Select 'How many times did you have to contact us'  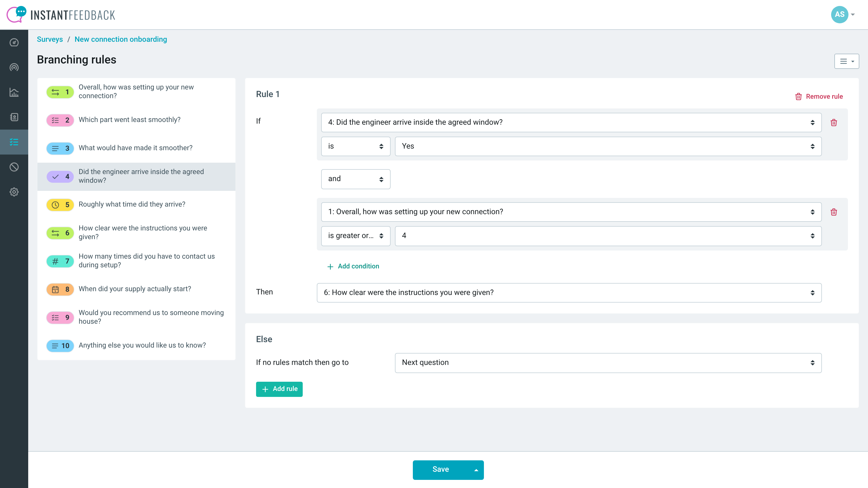point(136,261)
